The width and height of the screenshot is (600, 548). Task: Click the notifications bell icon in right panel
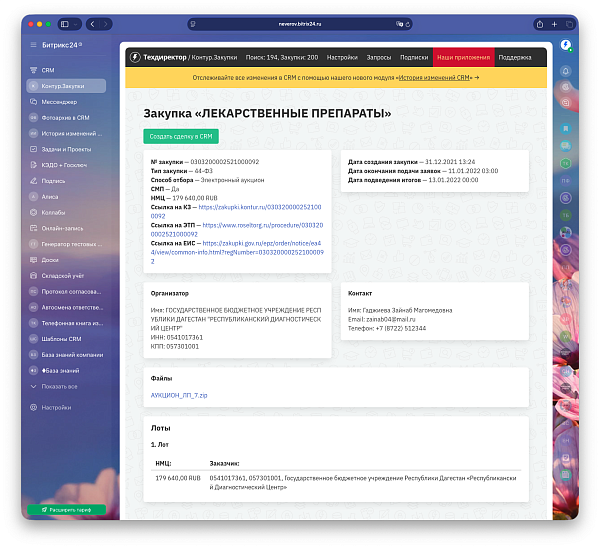(x=566, y=71)
